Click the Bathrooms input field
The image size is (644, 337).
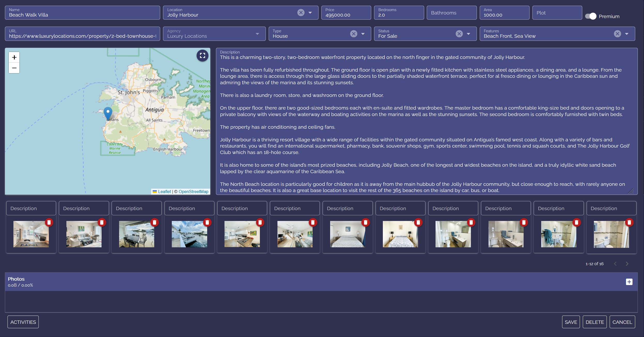(x=451, y=13)
